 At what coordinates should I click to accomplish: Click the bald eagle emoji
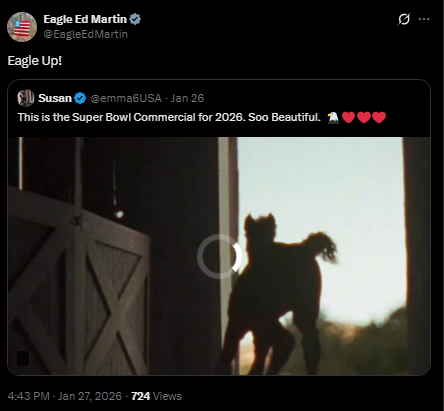333,117
